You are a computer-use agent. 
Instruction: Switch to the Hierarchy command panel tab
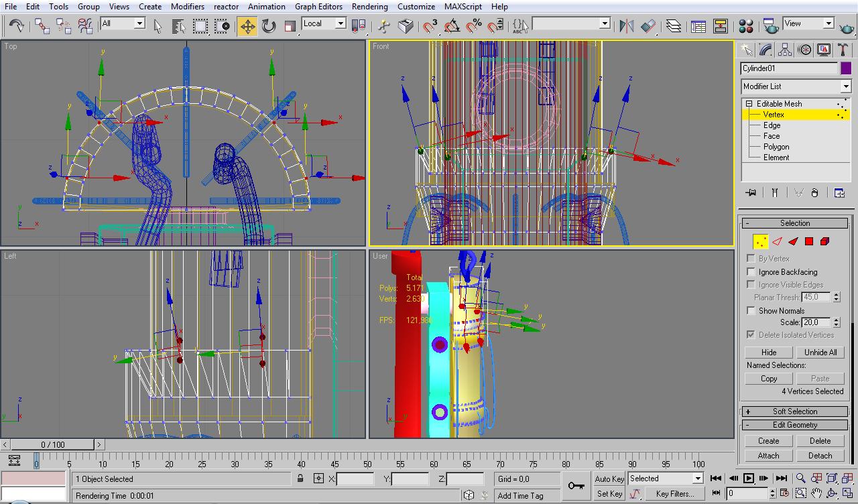pyautogui.click(x=785, y=50)
